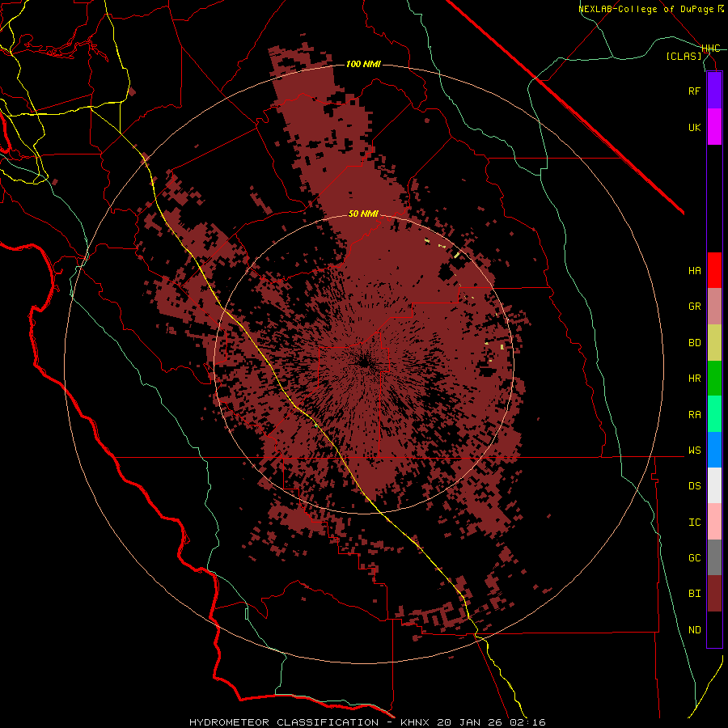Viewport: 728px width, 728px height.
Task: Click the HA legend label text
Action: coord(695,271)
